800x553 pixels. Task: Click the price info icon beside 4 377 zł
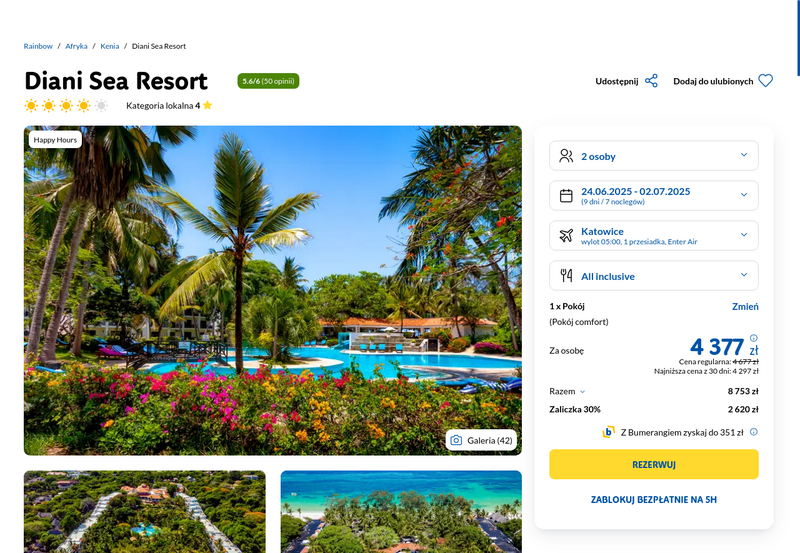754,338
